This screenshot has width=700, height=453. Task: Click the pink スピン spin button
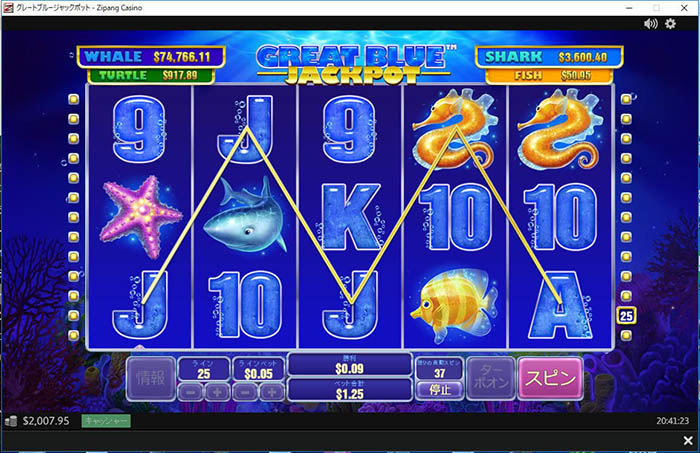click(550, 378)
